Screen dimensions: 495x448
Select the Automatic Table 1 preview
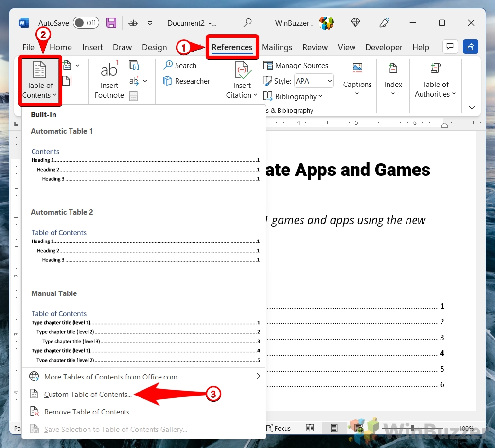click(x=145, y=165)
